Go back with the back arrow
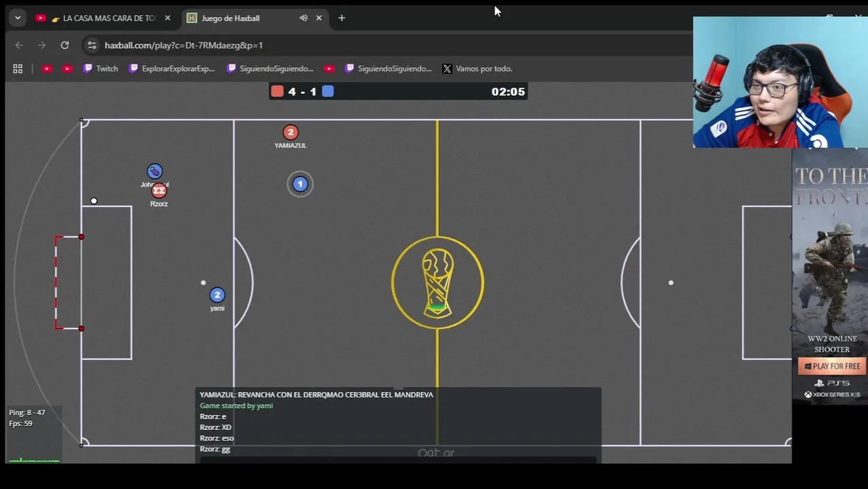Viewport: 868px width, 489px height. tap(19, 46)
